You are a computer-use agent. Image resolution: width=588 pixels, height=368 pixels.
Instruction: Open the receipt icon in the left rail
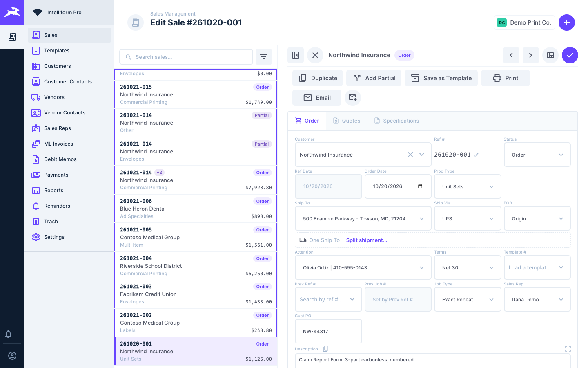tap(12, 37)
